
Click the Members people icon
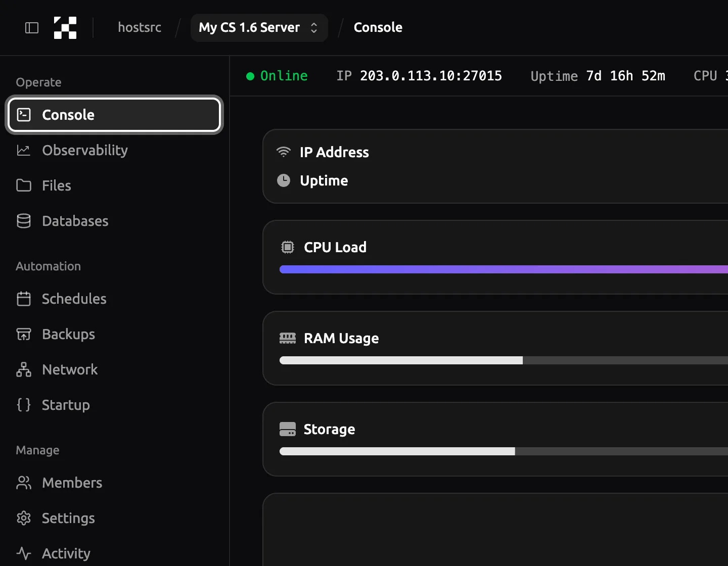(x=24, y=483)
